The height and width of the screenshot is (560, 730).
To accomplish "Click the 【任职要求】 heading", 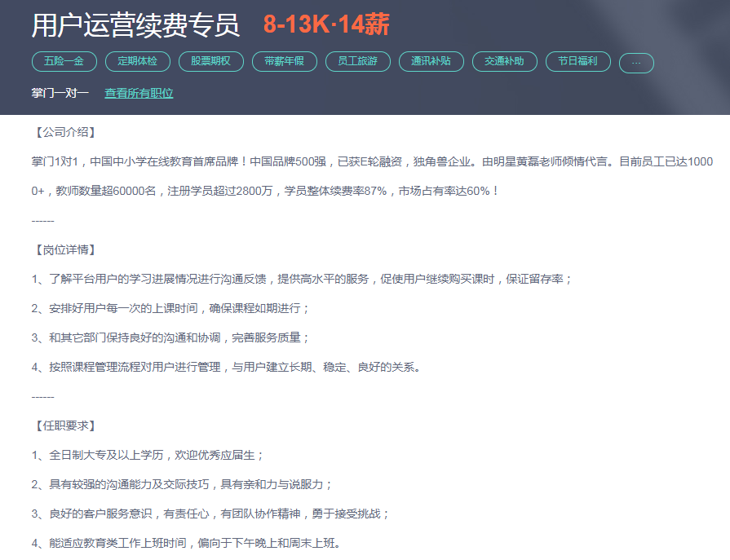I will (x=65, y=426).
